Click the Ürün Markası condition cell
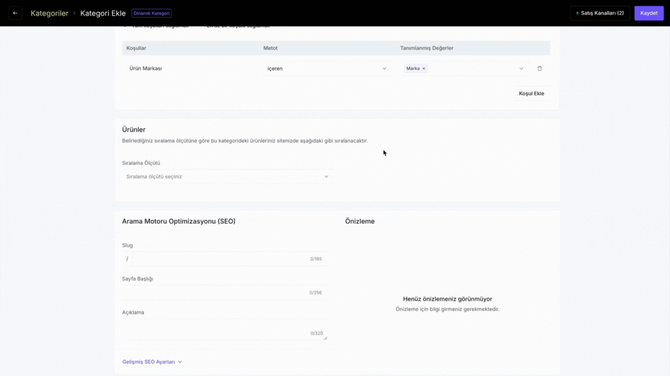Image resolution: width=670 pixels, height=376 pixels. pyautogui.click(x=145, y=68)
